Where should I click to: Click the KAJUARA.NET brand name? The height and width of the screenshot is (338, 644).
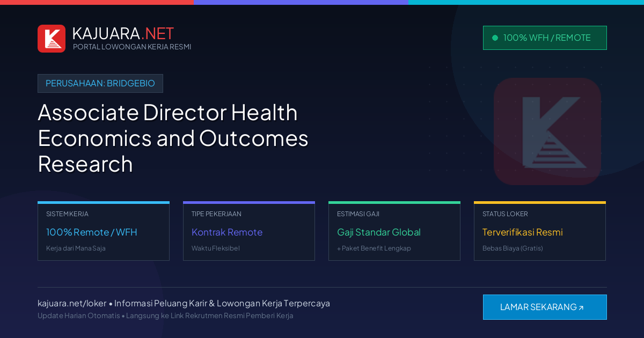coord(123,33)
